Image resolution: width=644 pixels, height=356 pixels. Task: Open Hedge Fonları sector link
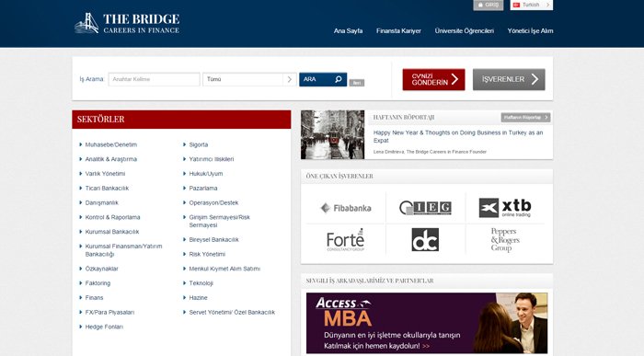point(104,327)
